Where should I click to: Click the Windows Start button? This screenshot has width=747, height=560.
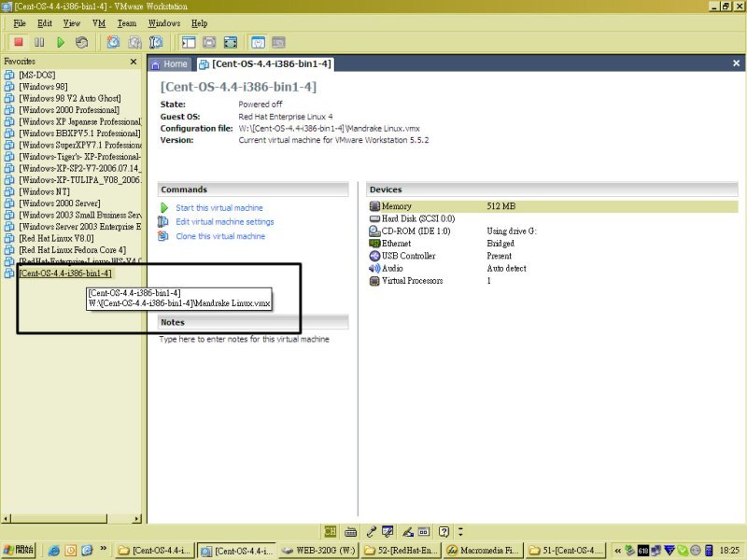coord(19,550)
